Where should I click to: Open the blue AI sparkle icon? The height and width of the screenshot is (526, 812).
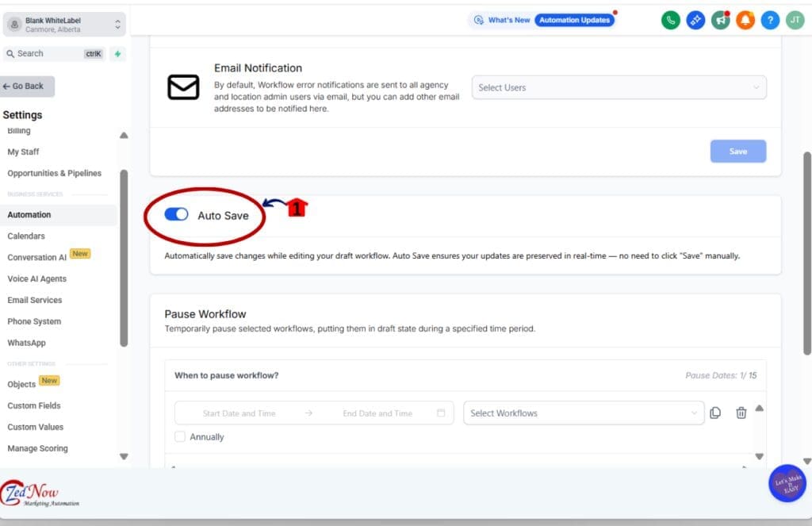click(695, 20)
